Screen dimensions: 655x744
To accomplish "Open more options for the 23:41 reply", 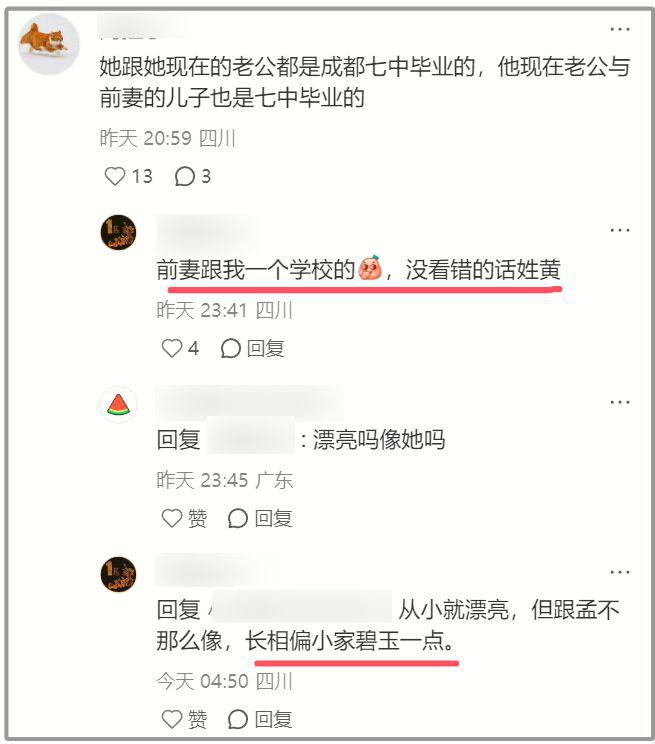I will (620, 230).
